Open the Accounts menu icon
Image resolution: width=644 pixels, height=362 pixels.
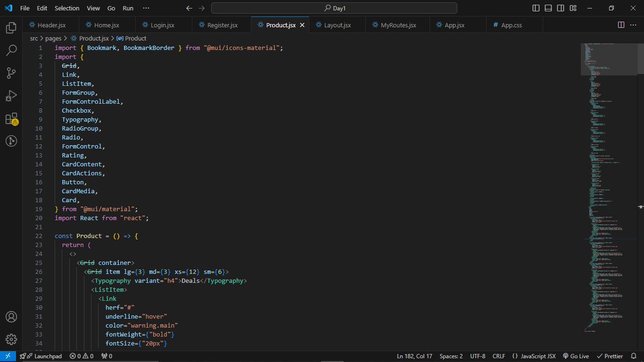[x=11, y=316]
